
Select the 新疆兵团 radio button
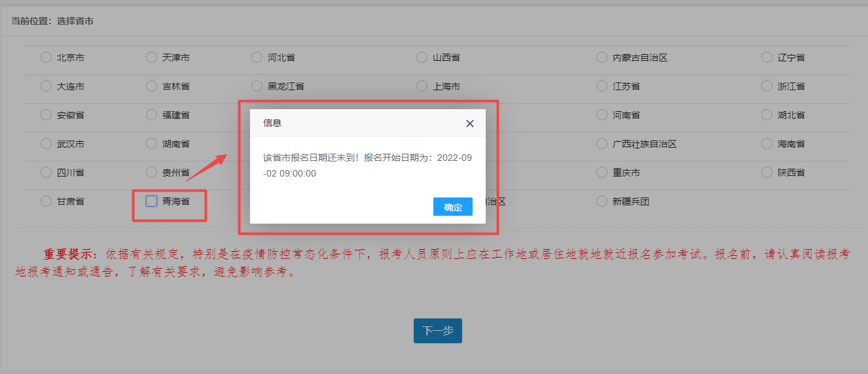click(x=602, y=201)
